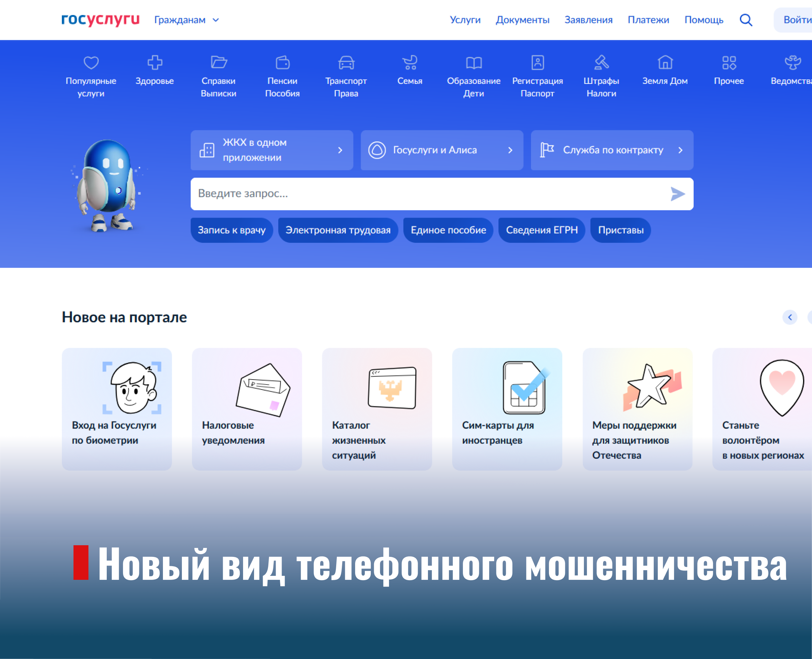Open the Справки Выписки folder icon
This screenshot has width=812, height=659.
218,63
